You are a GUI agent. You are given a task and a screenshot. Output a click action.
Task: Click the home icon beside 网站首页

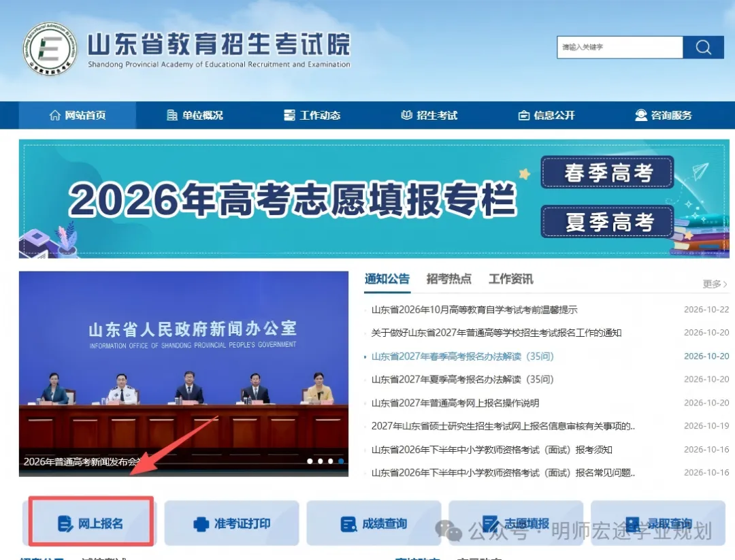55,115
